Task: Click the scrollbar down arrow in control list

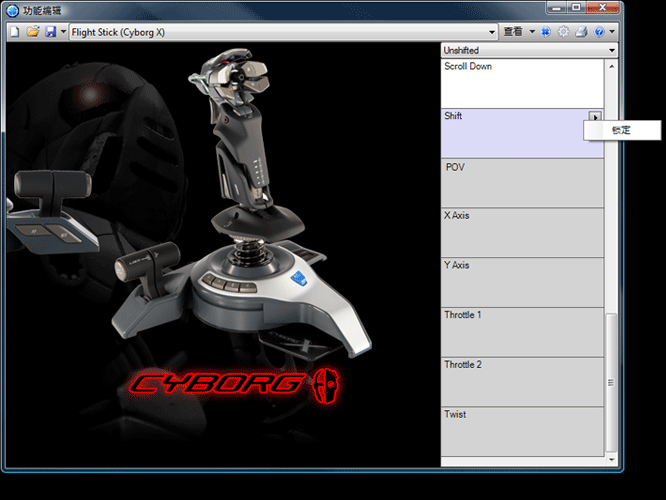Action: pos(612,460)
